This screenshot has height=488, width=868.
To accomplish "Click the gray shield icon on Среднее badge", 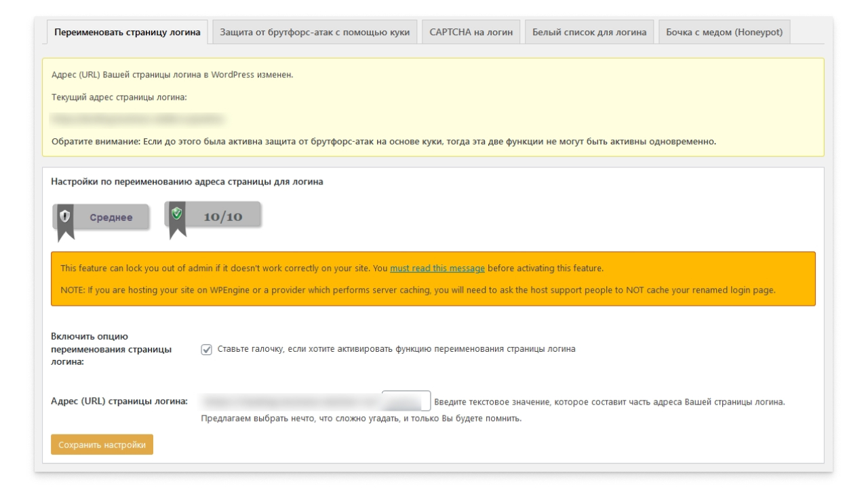I will coord(65,217).
